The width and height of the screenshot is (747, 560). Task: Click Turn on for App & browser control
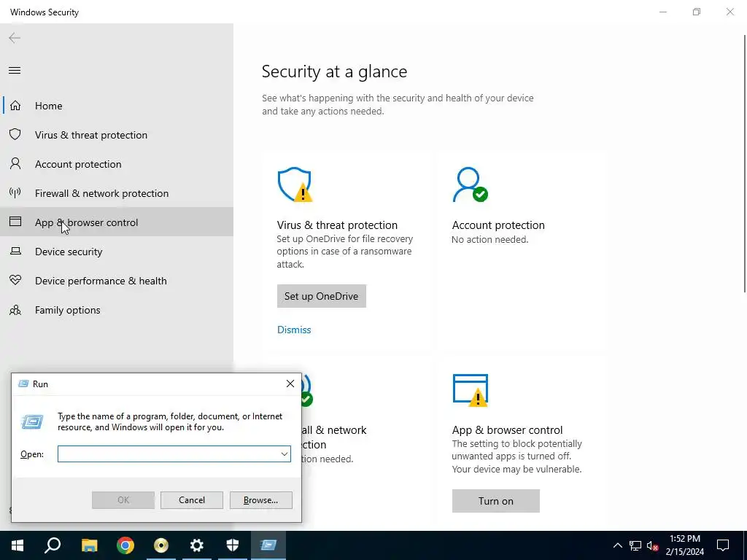point(496,501)
